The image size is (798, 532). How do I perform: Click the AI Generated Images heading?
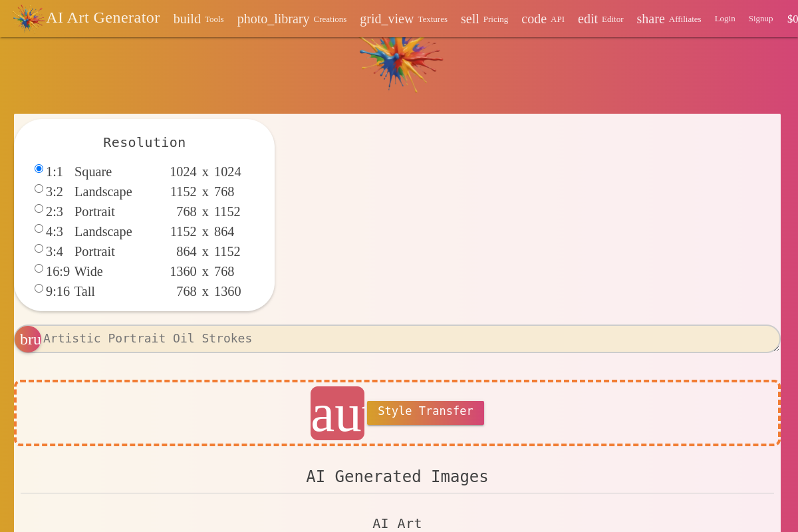[x=397, y=477]
